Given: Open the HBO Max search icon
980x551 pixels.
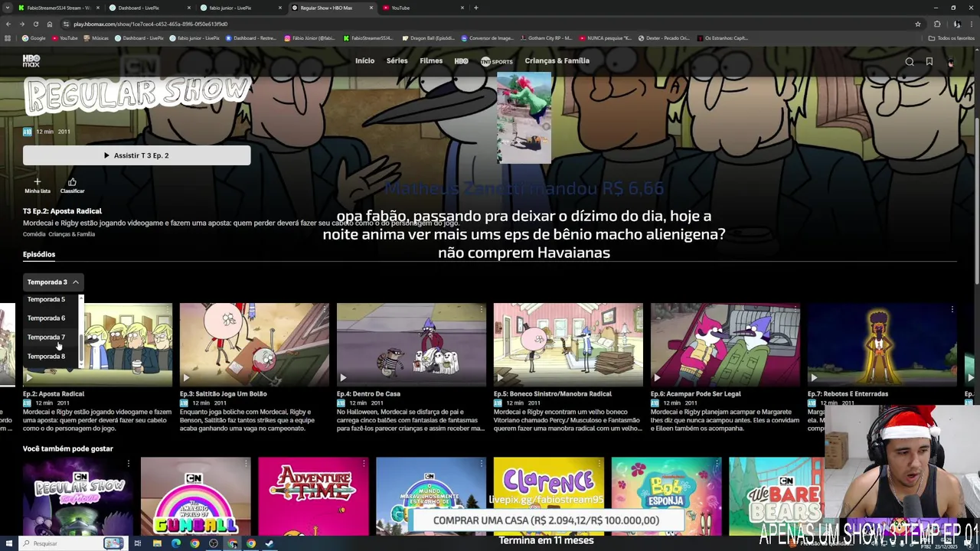Looking at the screenshot, I should click(x=910, y=62).
